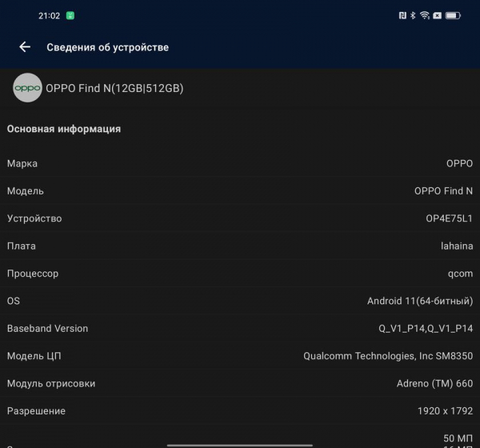Select the 'Q_V1_P14,Q_V1_P14' baseband value
Viewport: 480px width, 448px height.
[x=426, y=329]
